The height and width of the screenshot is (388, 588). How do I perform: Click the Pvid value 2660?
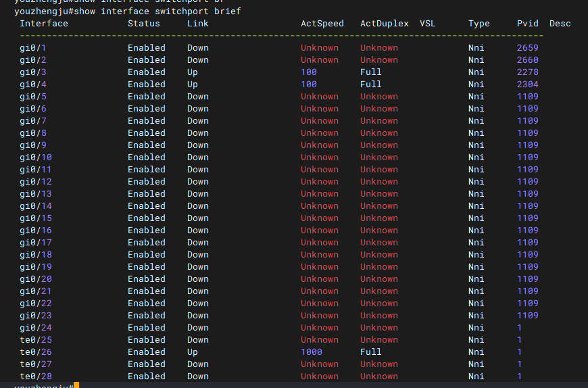528,60
